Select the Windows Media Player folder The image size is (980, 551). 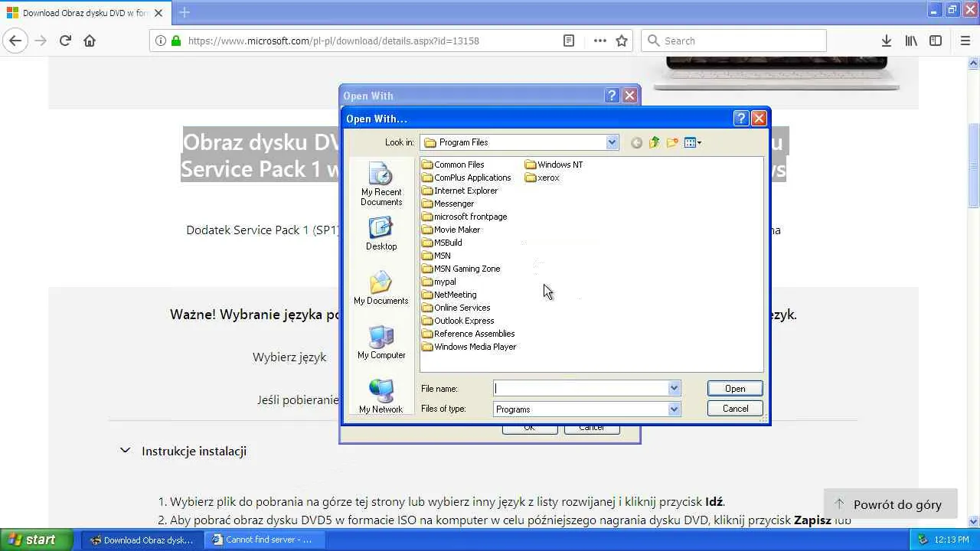tap(469, 347)
